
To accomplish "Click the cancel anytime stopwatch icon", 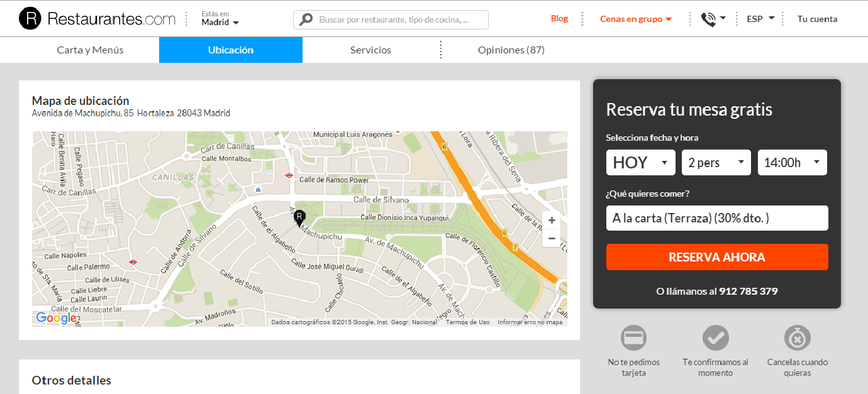I will tap(797, 338).
